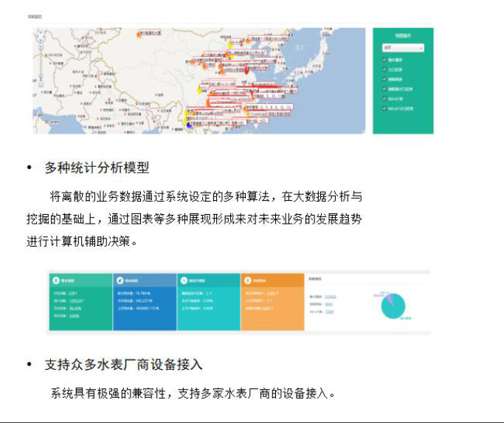Click the isolated orange marker in the northwest of the map
The image size is (504, 423).
tap(139, 35)
